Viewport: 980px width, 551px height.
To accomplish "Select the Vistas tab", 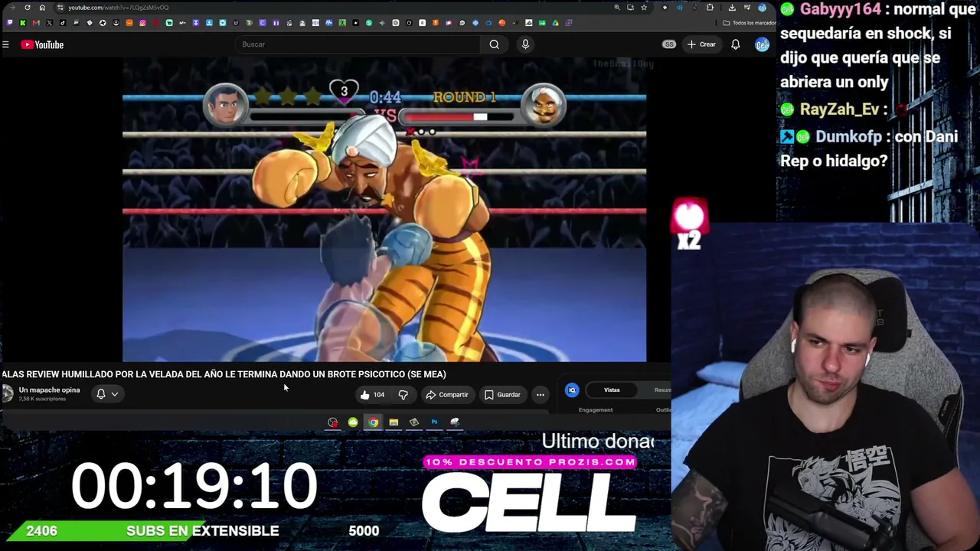I will point(612,390).
